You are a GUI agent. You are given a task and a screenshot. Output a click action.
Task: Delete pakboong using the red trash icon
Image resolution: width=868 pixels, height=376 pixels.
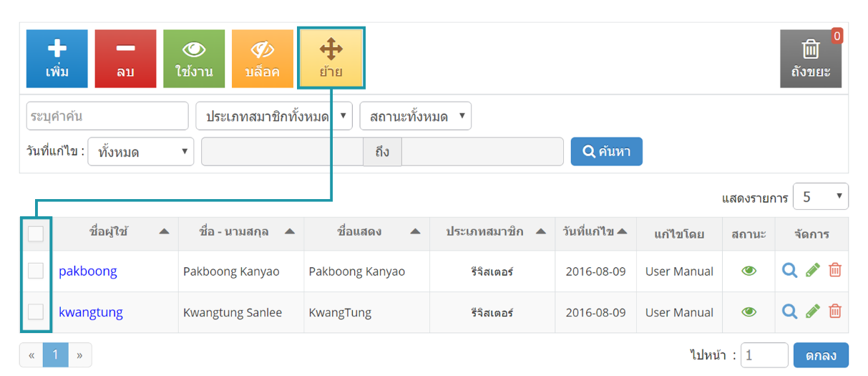coord(835,271)
